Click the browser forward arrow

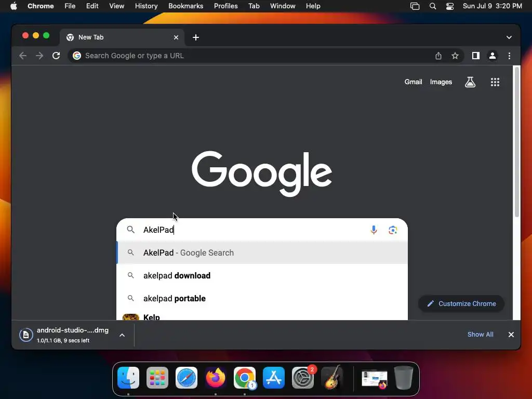(39, 56)
